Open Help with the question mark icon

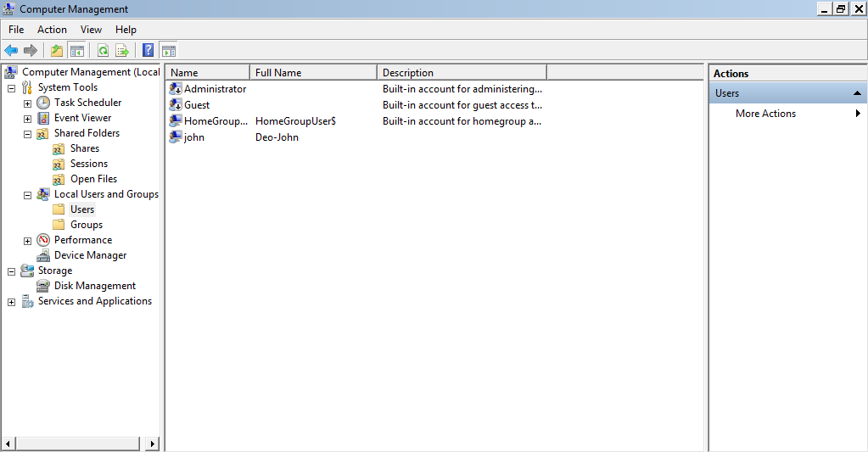click(148, 51)
